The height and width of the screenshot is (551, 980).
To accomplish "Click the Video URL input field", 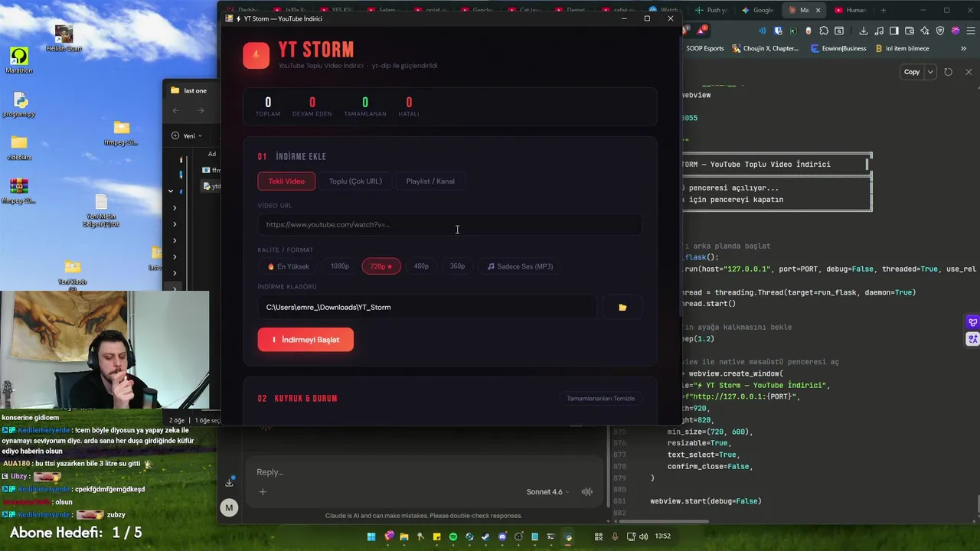I will pyautogui.click(x=449, y=225).
